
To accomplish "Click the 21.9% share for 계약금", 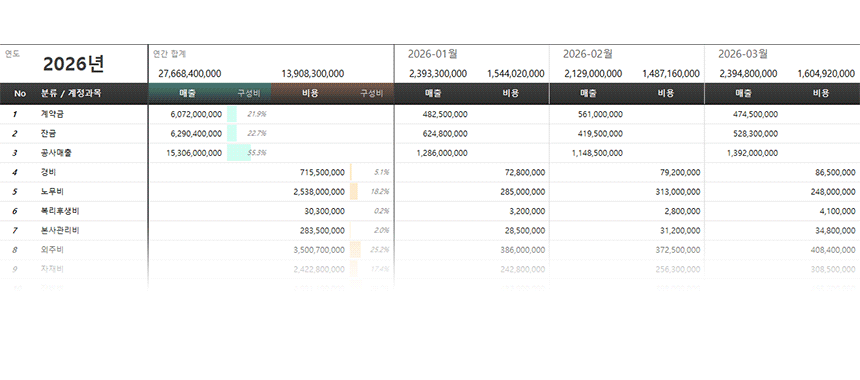I will pyautogui.click(x=257, y=114).
